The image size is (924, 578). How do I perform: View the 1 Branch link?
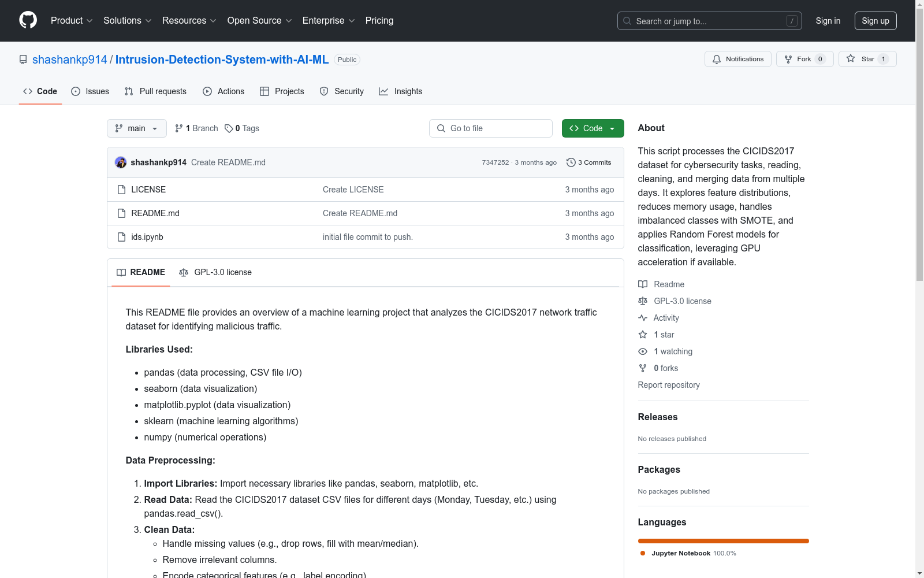(x=196, y=128)
